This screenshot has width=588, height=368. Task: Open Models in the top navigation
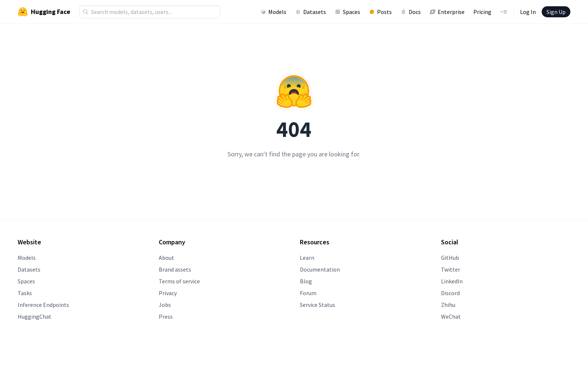273,12
